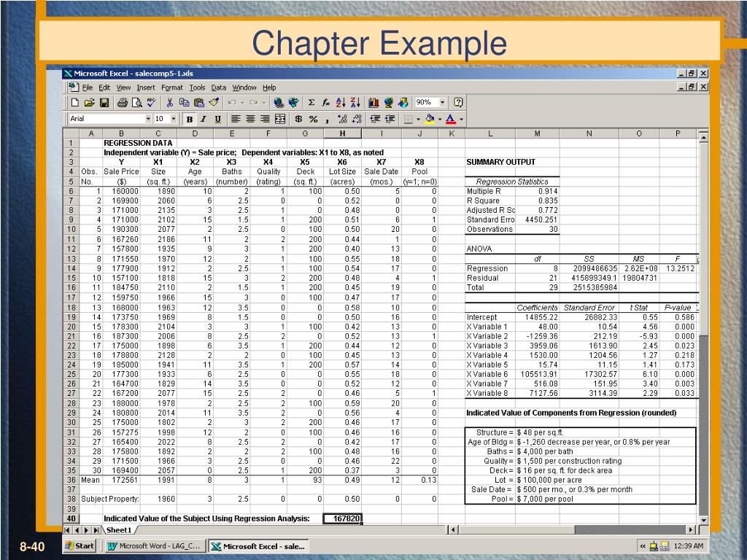747x560 pixels.
Task: Open the 90% zoom dropdown
Action: click(442, 102)
